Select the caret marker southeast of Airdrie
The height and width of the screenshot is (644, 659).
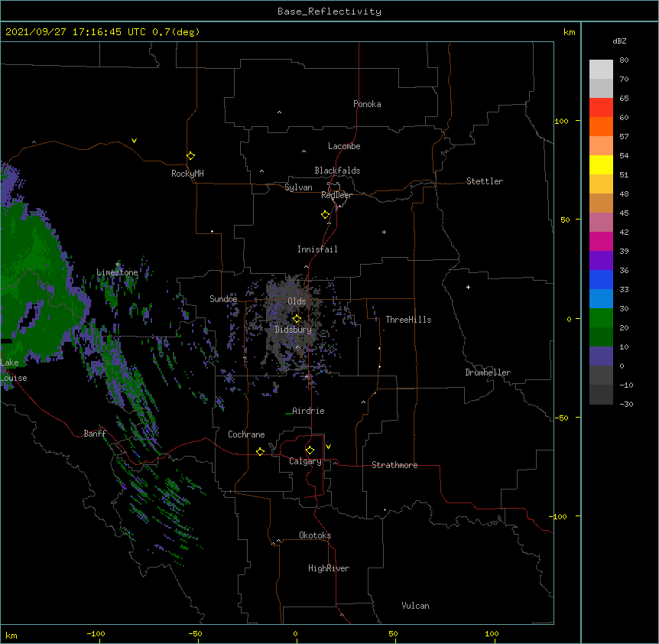tap(364, 402)
